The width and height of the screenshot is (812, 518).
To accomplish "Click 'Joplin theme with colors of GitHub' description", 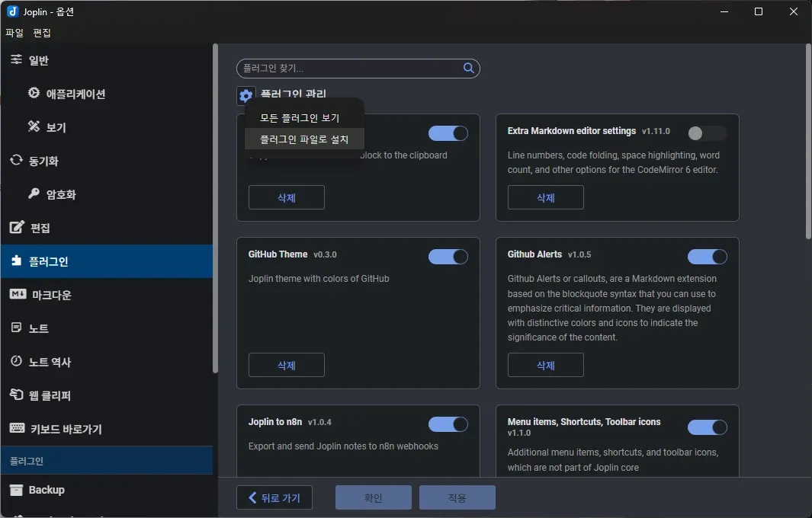I will 319,279.
